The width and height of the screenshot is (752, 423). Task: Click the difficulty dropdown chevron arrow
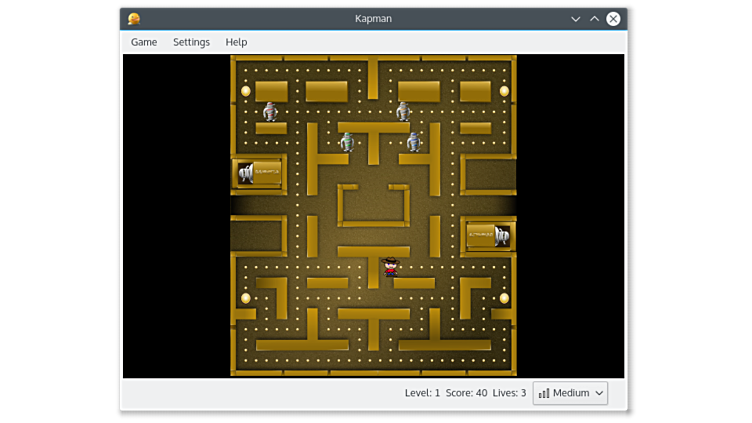pyautogui.click(x=599, y=393)
